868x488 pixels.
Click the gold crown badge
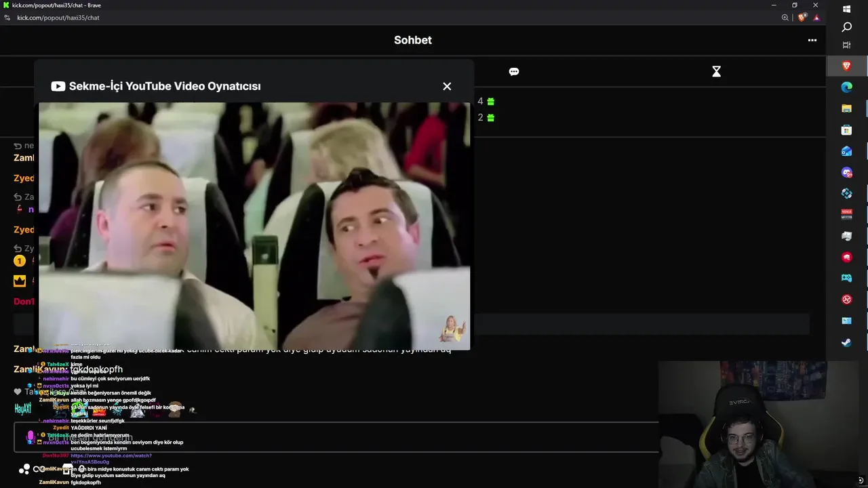coord(20,281)
